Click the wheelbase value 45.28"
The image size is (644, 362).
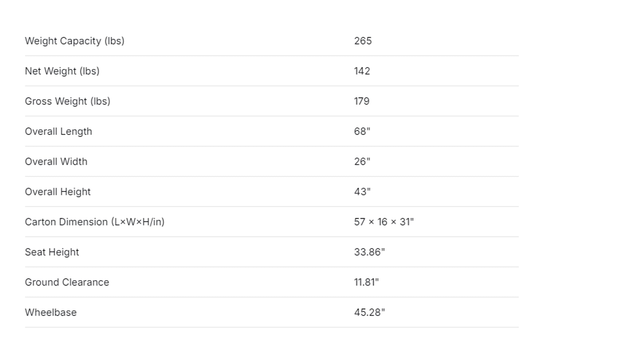tap(369, 312)
